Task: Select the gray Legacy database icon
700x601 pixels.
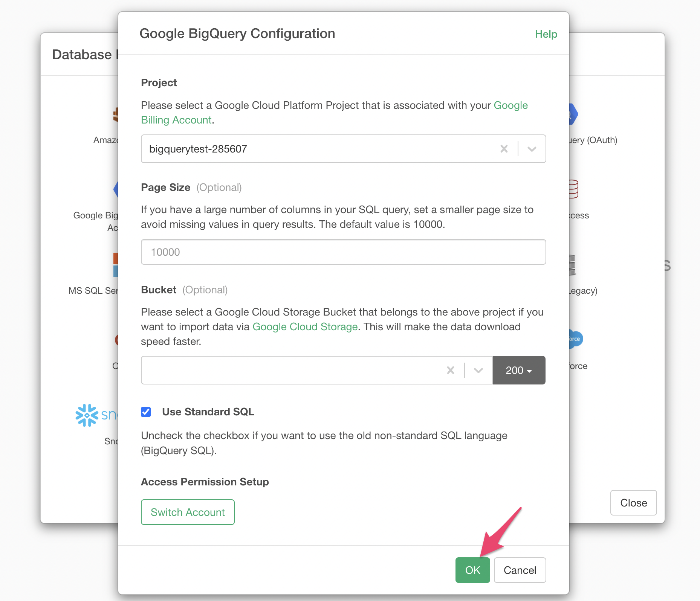Action: 572,265
